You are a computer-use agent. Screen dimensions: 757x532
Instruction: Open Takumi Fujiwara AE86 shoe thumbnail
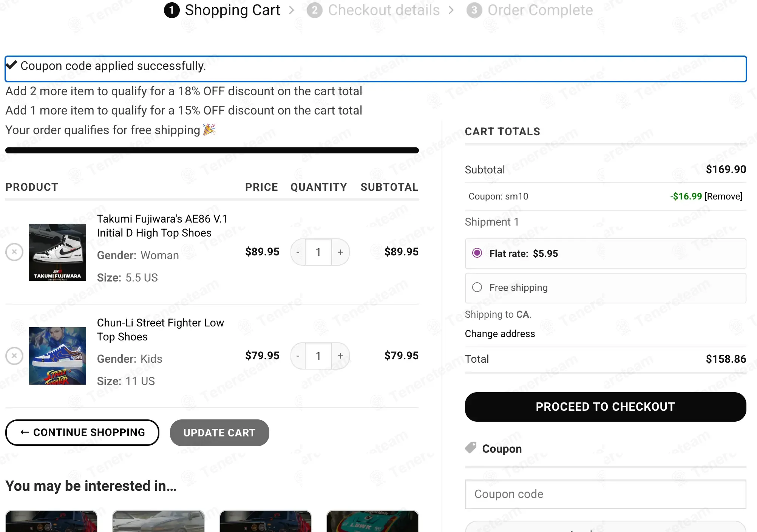click(57, 252)
